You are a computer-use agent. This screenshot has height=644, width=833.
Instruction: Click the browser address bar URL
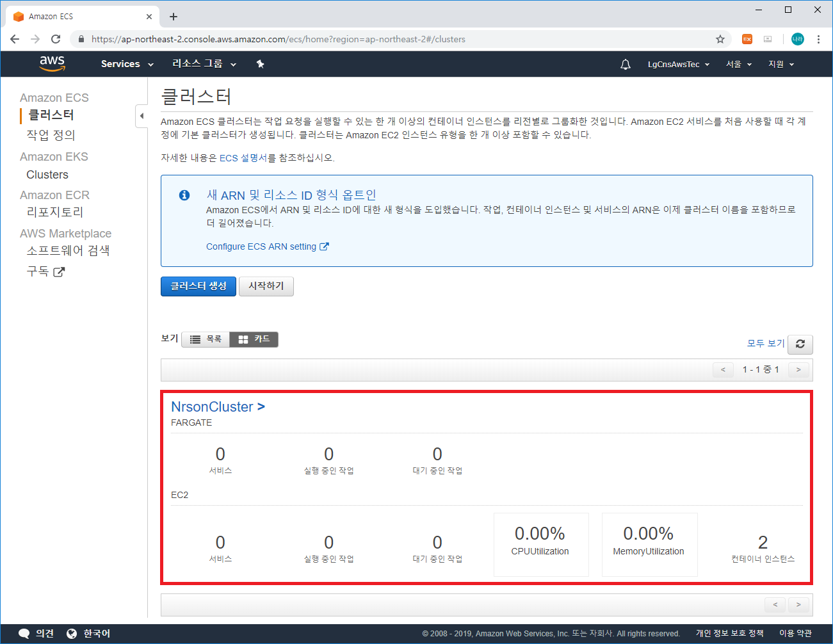point(279,39)
